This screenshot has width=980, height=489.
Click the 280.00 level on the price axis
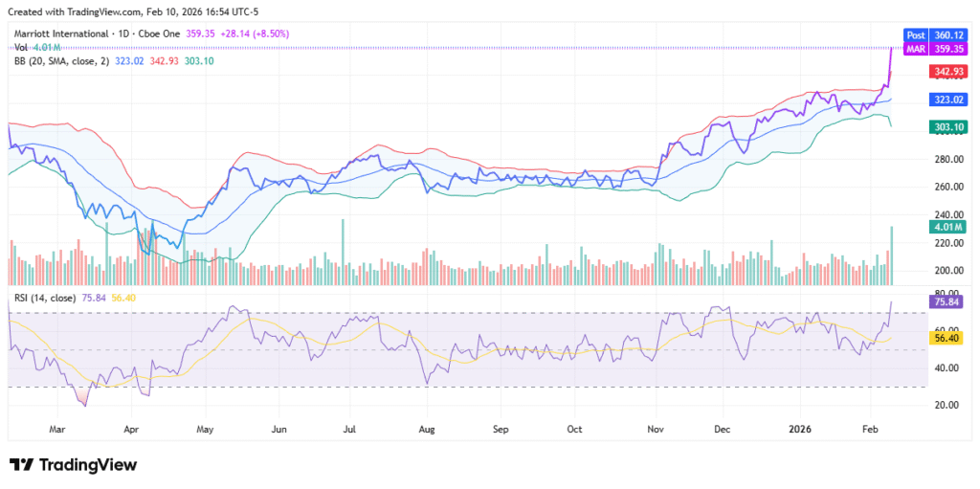pos(947,159)
